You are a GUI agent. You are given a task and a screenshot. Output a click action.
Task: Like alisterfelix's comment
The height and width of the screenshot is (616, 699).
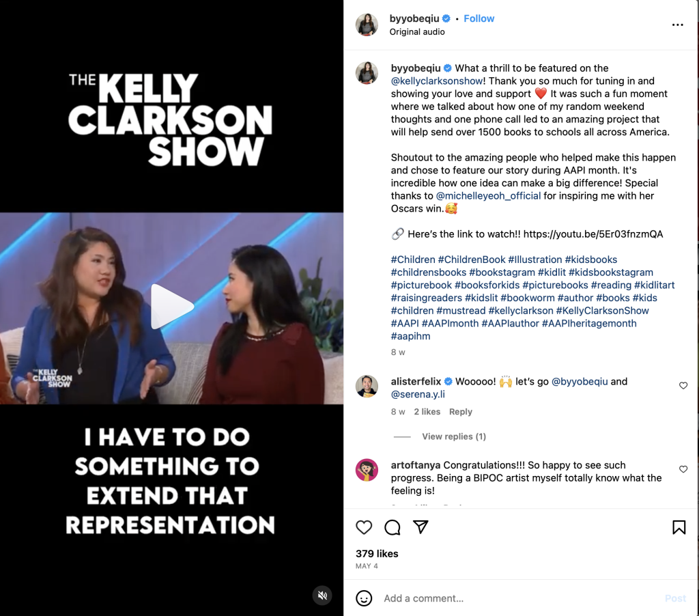pyautogui.click(x=683, y=386)
